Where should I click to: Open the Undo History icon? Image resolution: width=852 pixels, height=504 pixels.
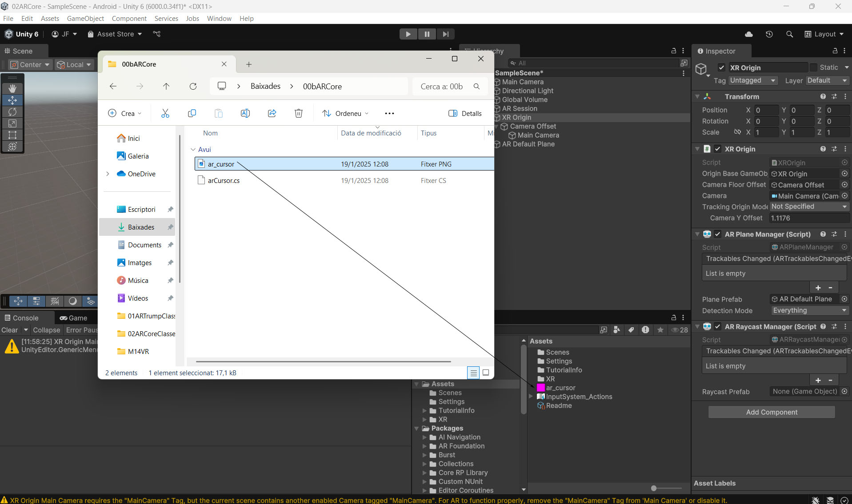click(x=769, y=34)
